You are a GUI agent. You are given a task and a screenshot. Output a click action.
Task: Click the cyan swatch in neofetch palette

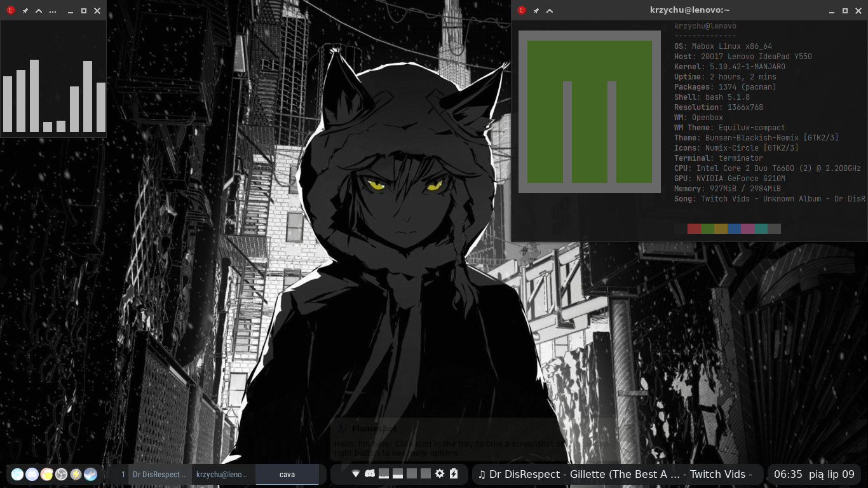(x=761, y=229)
